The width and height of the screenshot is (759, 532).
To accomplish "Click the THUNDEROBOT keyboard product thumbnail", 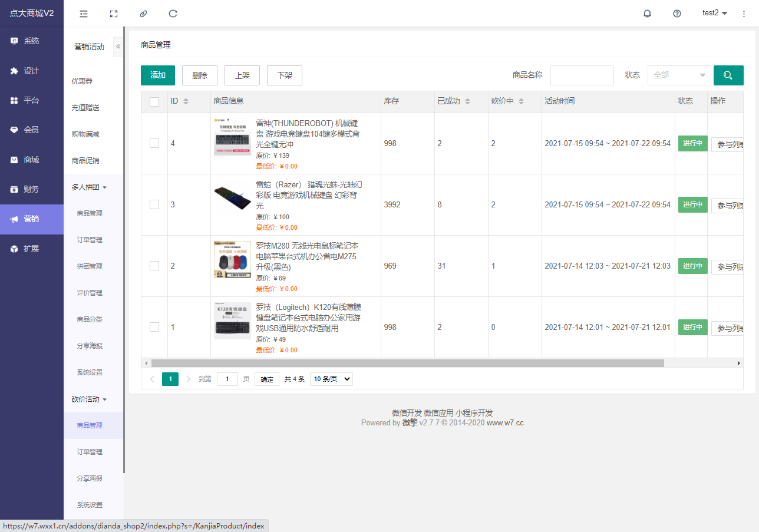I will click(232, 137).
